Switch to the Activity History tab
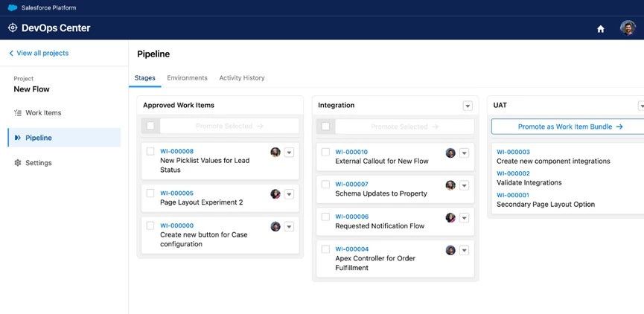This screenshot has width=644, height=314. [241, 78]
